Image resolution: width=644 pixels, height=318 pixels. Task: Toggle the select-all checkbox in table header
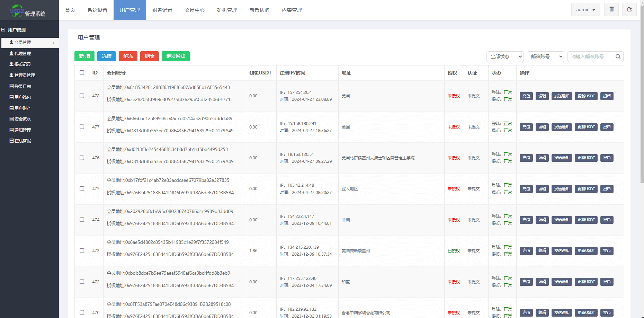click(82, 73)
